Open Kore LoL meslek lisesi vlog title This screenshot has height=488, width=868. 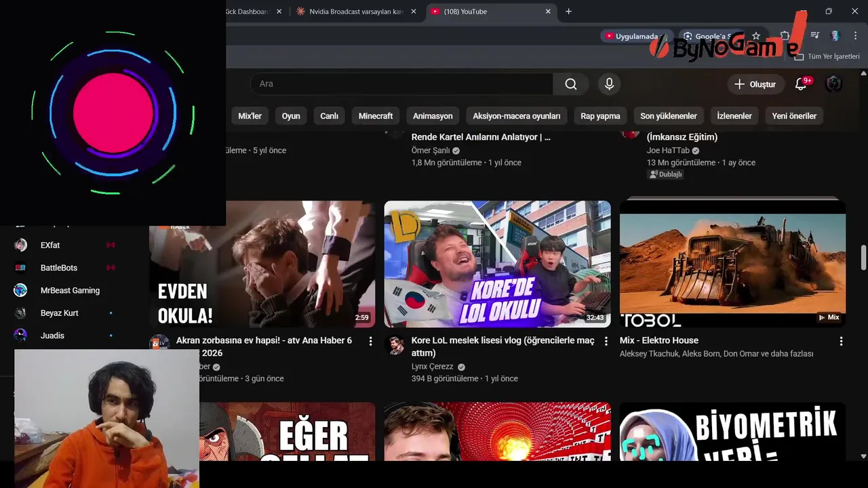pyautogui.click(x=502, y=346)
